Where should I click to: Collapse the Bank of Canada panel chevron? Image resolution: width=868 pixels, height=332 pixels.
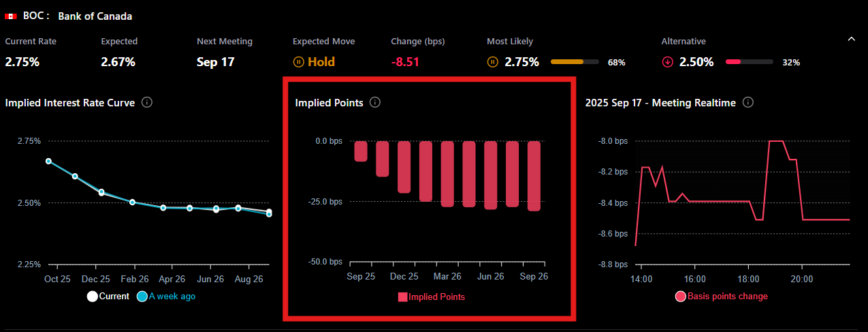coord(851,40)
